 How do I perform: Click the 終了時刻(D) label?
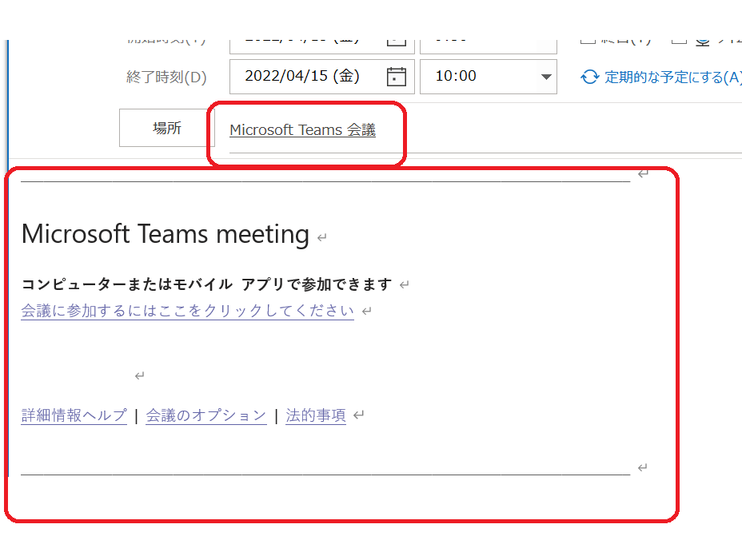pyautogui.click(x=166, y=77)
